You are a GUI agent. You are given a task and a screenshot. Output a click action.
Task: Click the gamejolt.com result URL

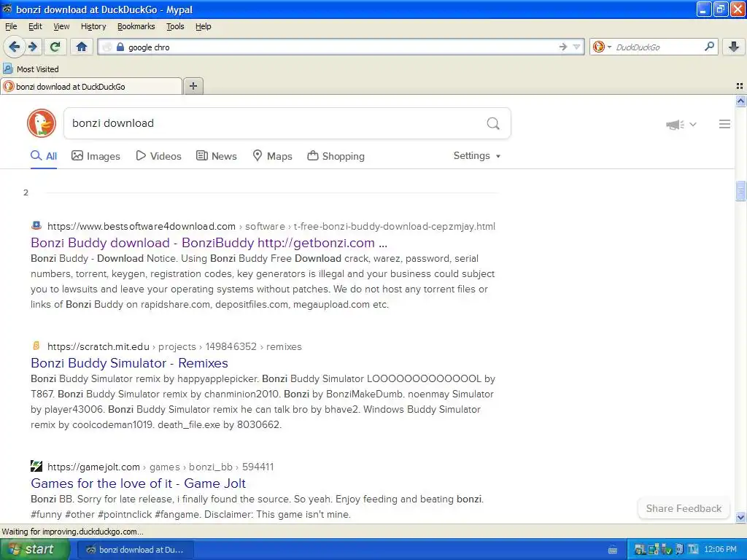tap(160, 467)
